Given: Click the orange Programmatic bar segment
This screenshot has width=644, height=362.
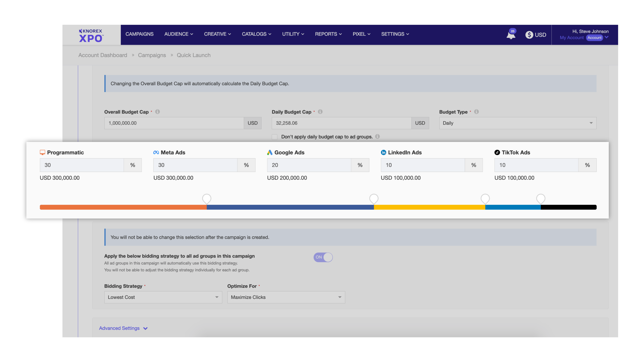Looking at the screenshot, I should [123, 207].
